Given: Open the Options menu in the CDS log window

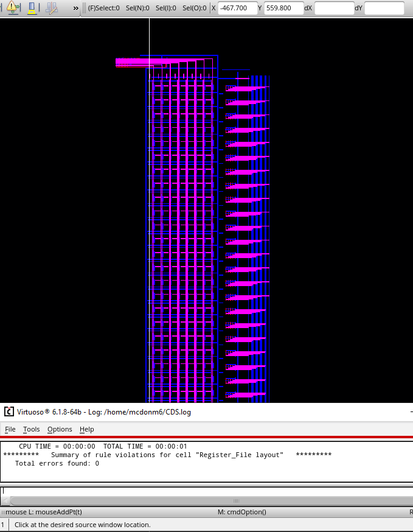Looking at the screenshot, I should 60,429.
